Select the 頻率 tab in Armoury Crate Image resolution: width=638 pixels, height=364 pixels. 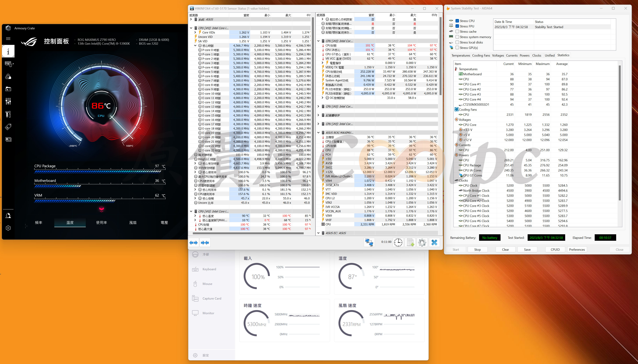tap(39, 222)
